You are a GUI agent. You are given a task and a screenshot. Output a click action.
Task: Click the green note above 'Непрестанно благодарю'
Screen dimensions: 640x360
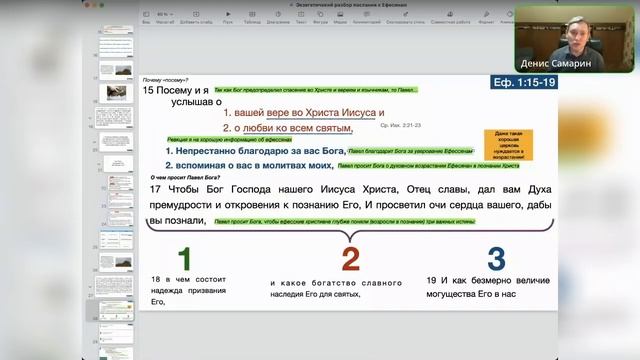tap(229, 140)
